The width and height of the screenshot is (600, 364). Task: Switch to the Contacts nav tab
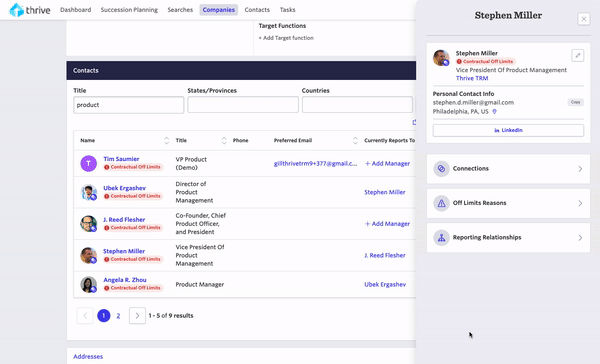click(257, 10)
